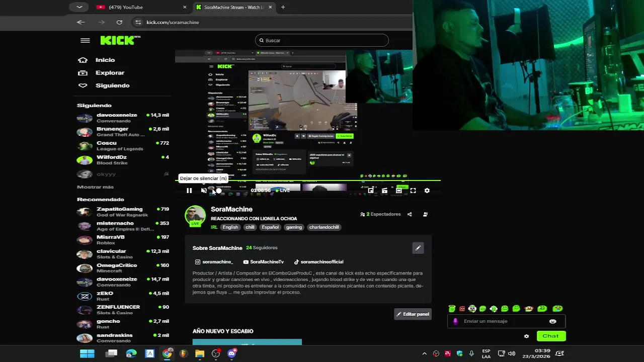Jump to LIVE in the player
The height and width of the screenshot is (362, 644).
point(283,191)
